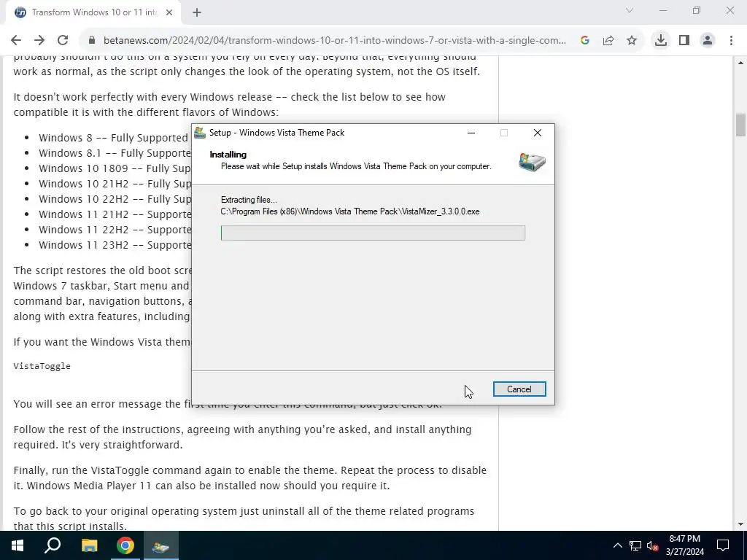
Task: Select the Setup installer taskbar icon
Action: click(x=160, y=545)
